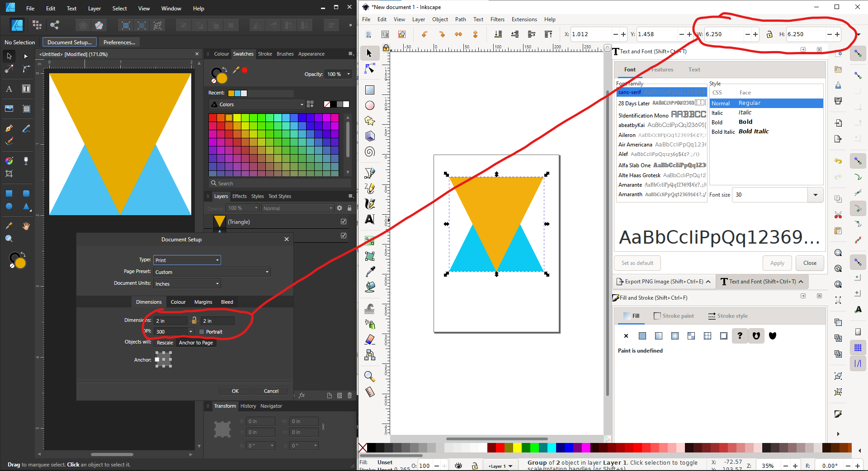
Task: Activate the Inkscape Zoom tool
Action: point(370,376)
